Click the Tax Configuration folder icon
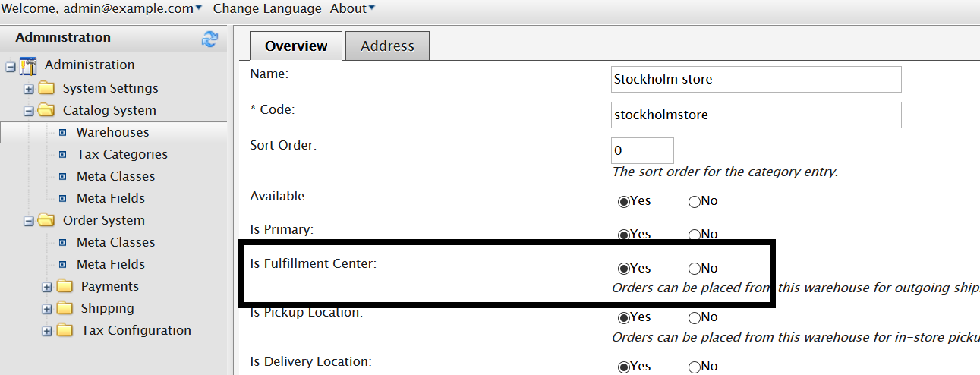 (x=65, y=330)
